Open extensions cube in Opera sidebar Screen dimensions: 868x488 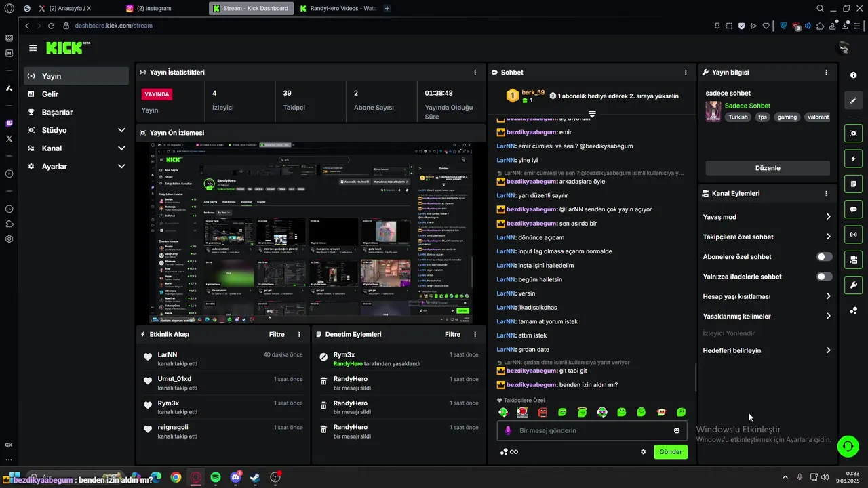tap(9, 224)
